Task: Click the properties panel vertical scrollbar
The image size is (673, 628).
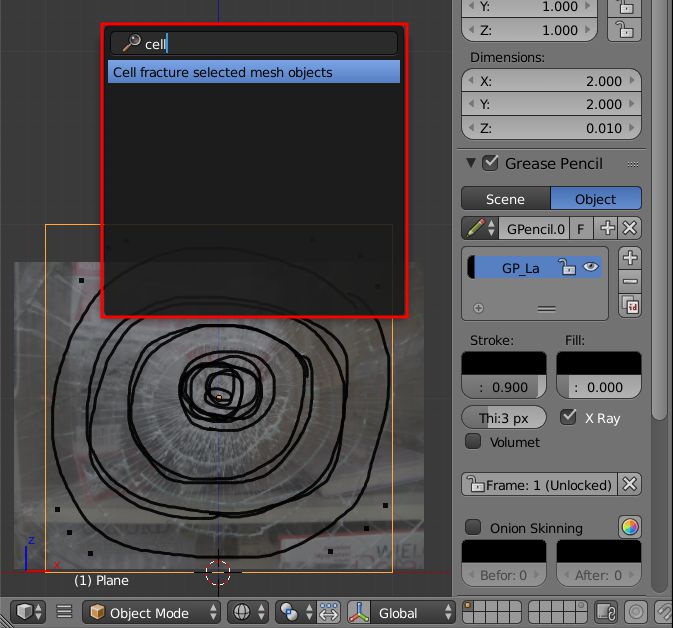Action: (658, 208)
